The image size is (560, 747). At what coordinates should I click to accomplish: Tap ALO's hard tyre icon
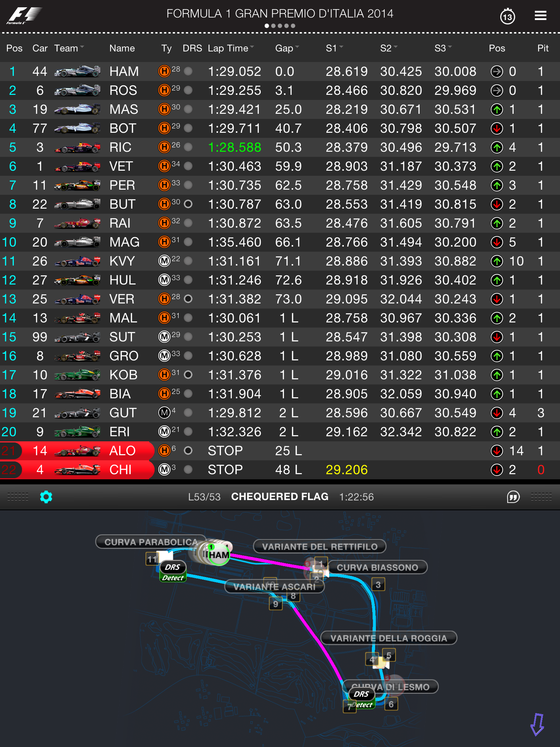(x=164, y=450)
